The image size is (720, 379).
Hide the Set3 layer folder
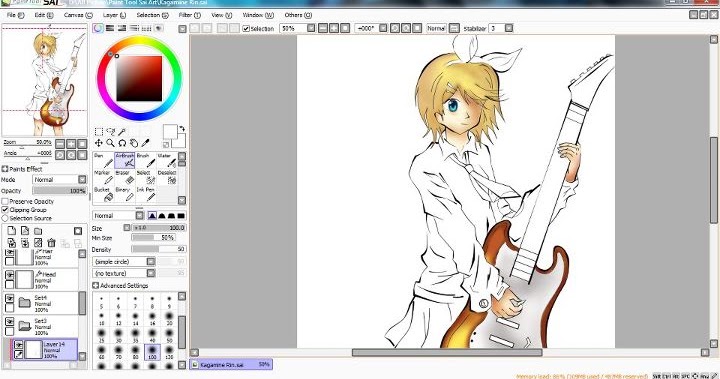click(x=10, y=322)
